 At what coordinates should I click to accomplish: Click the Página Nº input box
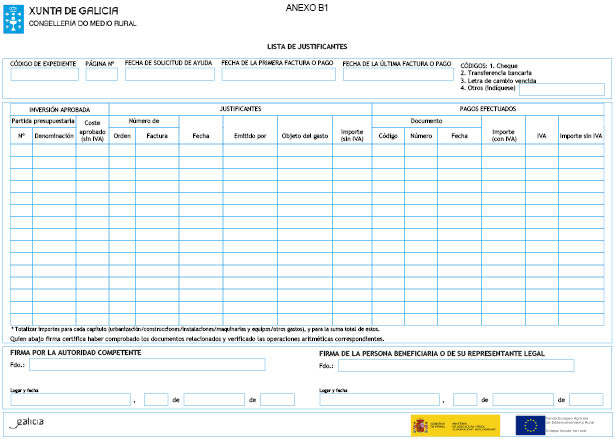(x=101, y=74)
